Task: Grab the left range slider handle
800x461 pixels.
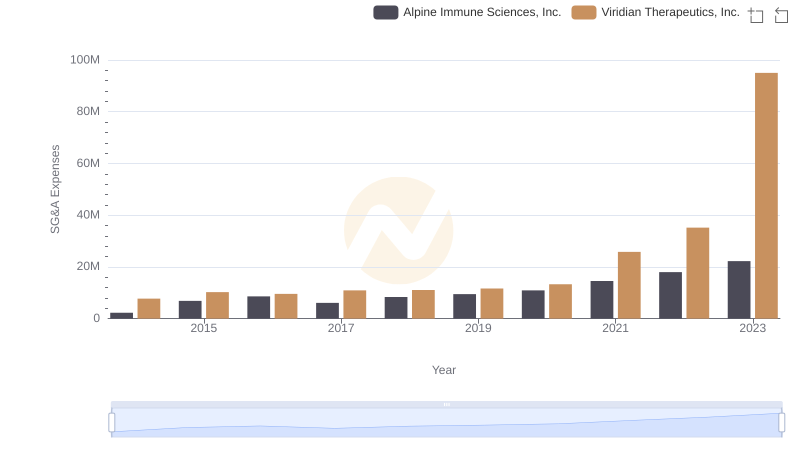Action: point(112,423)
